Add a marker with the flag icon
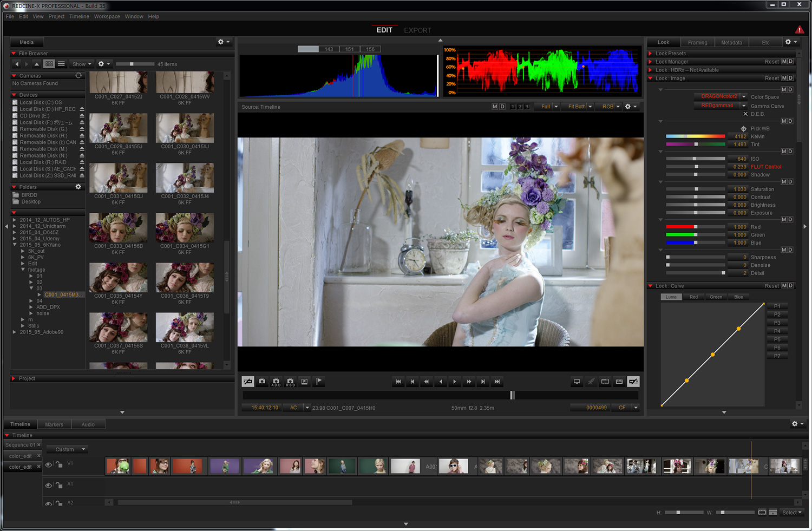Screen dimensions: 812x531 319,382
